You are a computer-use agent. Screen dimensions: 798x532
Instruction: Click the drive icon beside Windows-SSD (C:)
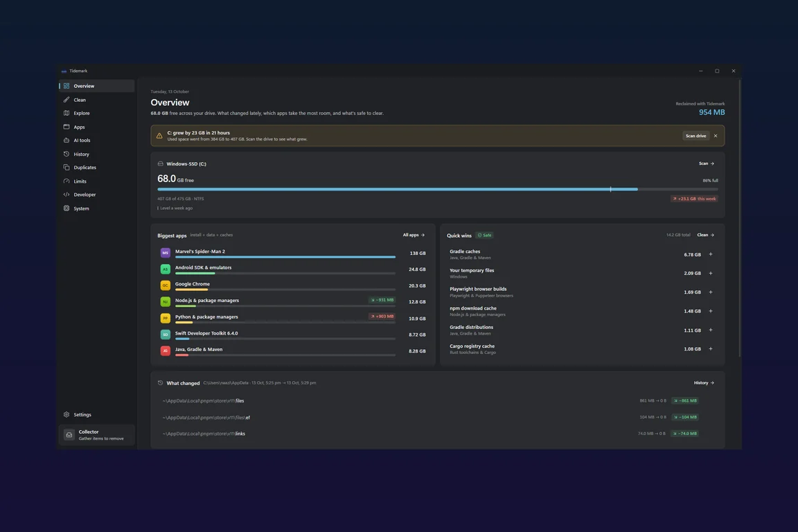[x=160, y=164]
